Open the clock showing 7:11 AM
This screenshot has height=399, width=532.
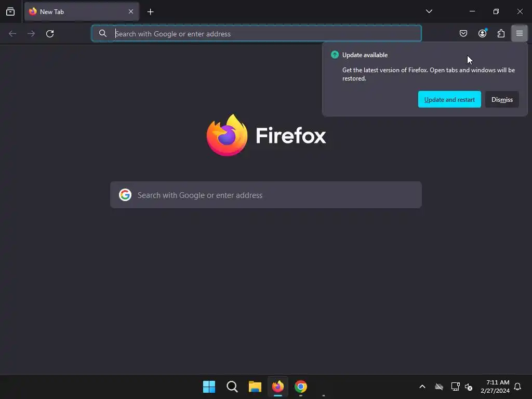tap(495, 387)
